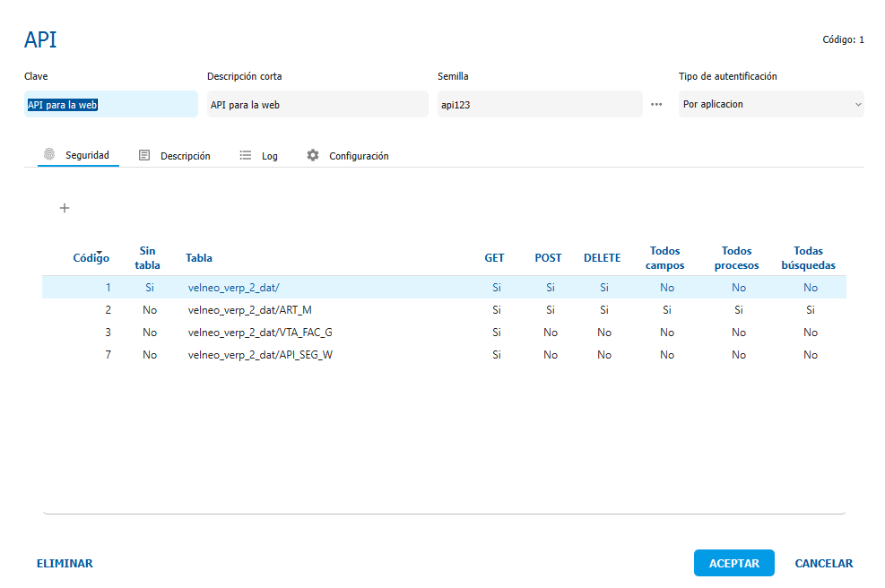Open the Configuración tab
885x588 pixels.
358,156
